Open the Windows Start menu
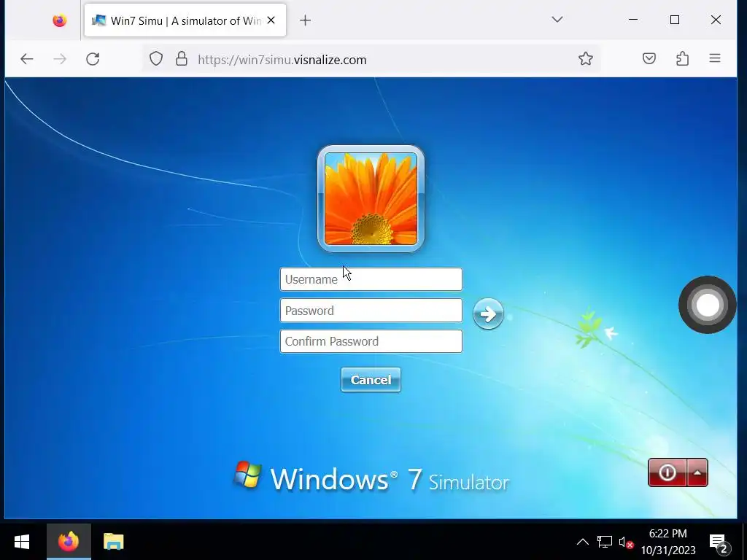 click(22, 542)
